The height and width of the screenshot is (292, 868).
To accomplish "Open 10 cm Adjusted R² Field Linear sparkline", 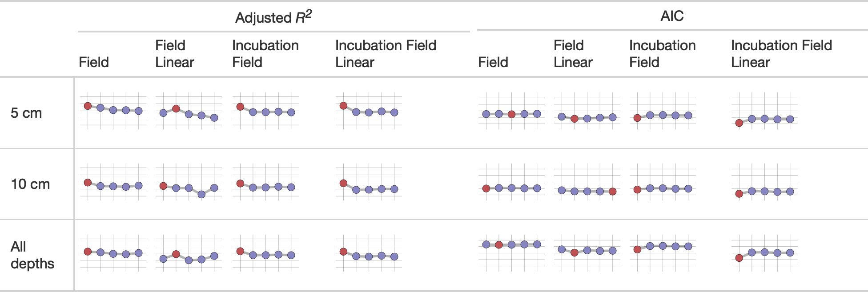I will [189, 183].
